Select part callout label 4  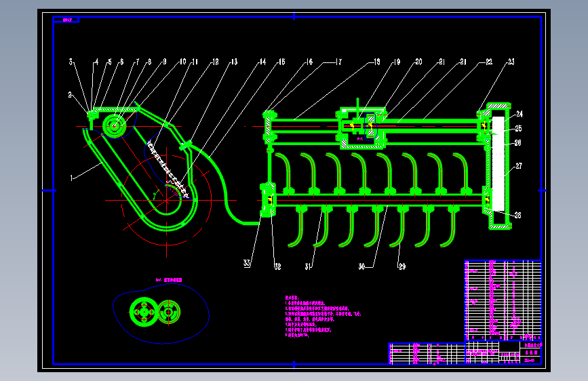click(97, 62)
